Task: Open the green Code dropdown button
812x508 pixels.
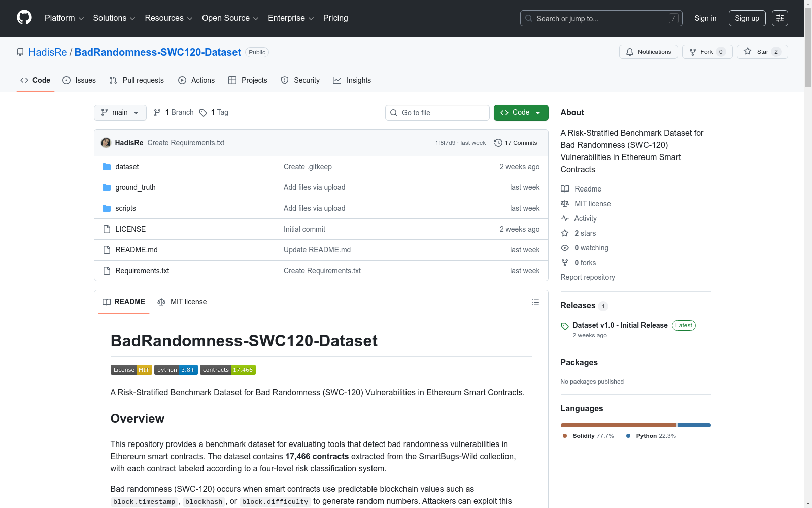Action: click(521, 113)
